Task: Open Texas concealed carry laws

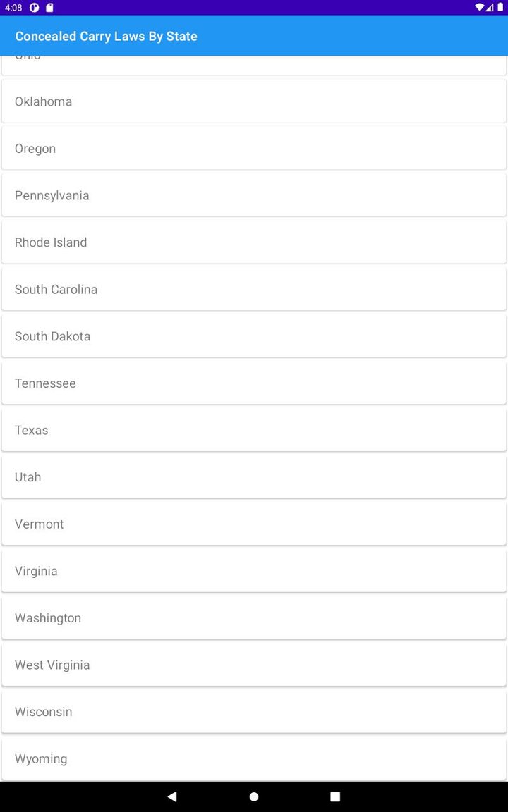Action: pyautogui.click(x=254, y=430)
